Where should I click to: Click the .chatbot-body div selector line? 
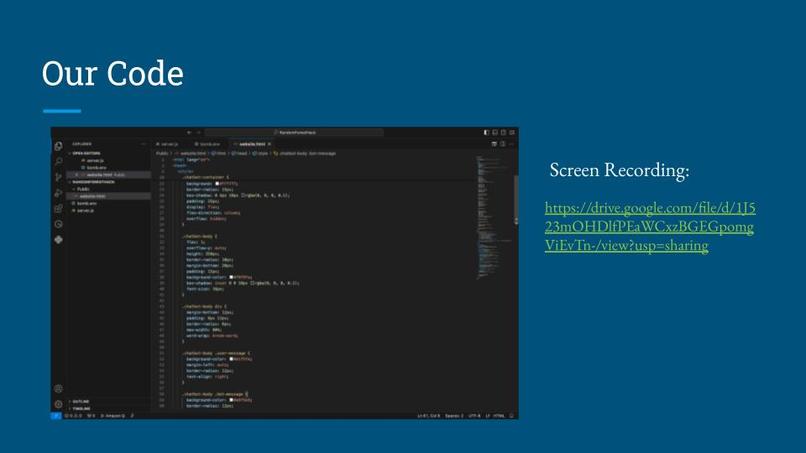click(204, 306)
